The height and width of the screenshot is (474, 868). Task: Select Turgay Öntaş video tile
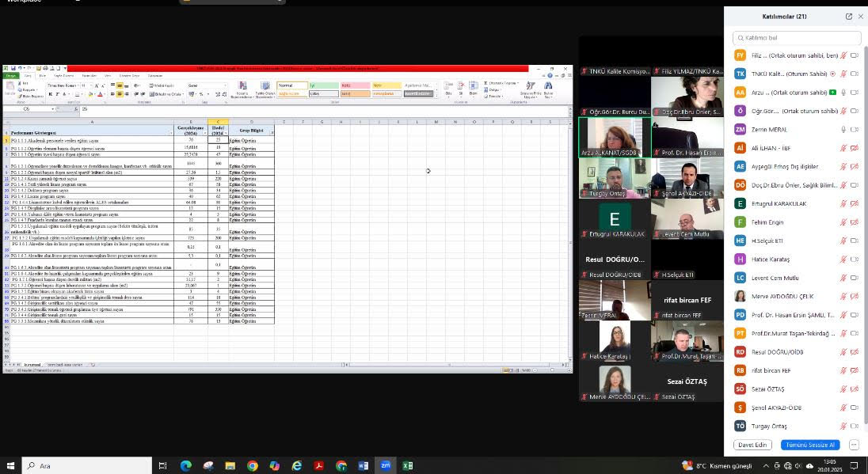coord(615,178)
